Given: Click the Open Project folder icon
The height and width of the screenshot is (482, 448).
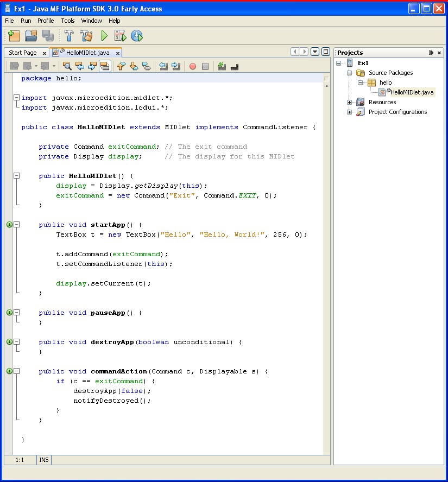Looking at the screenshot, I should point(31,36).
